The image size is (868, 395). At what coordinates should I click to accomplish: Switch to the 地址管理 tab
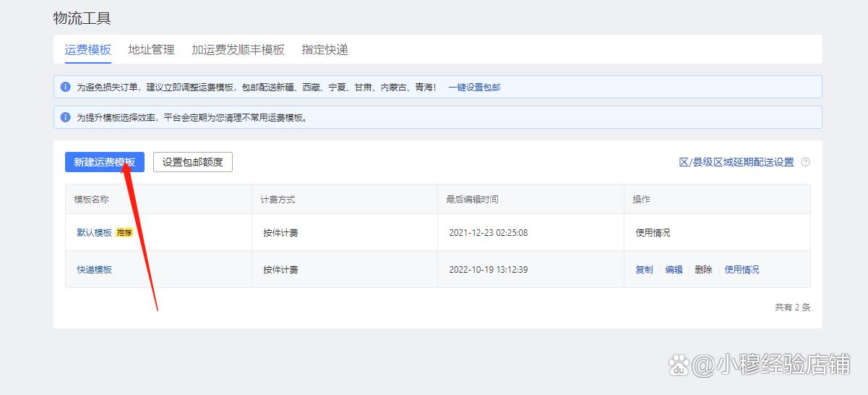(x=151, y=50)
